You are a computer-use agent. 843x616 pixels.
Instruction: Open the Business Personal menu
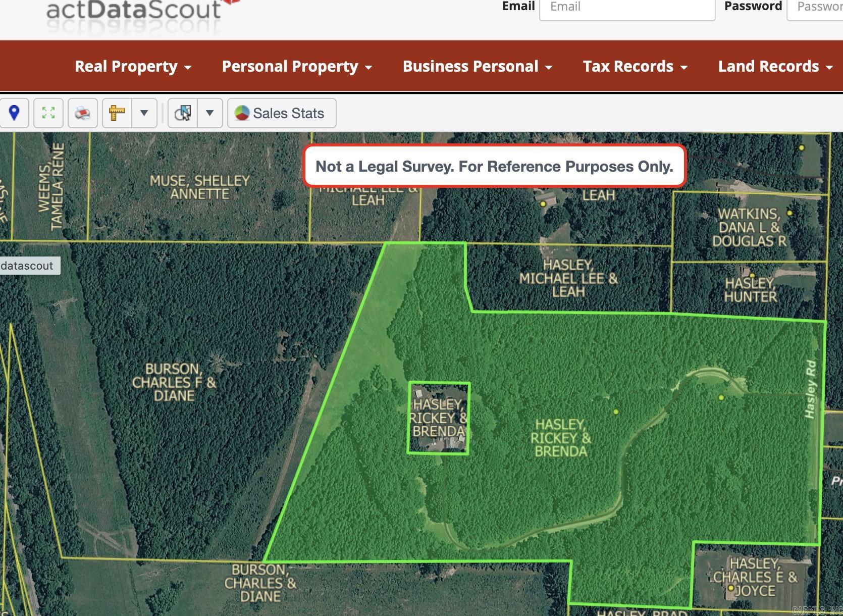point(478,66)
